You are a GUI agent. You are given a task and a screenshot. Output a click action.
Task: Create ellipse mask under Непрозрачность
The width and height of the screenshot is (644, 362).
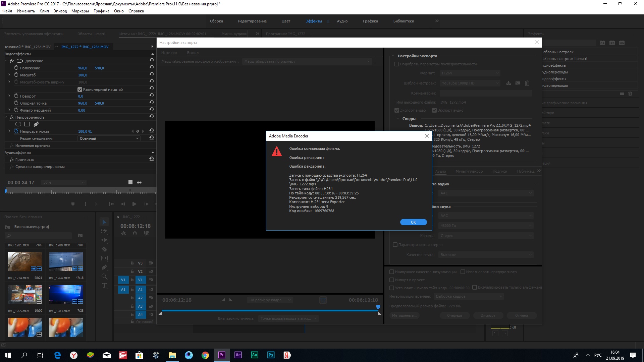click(18, 124)
